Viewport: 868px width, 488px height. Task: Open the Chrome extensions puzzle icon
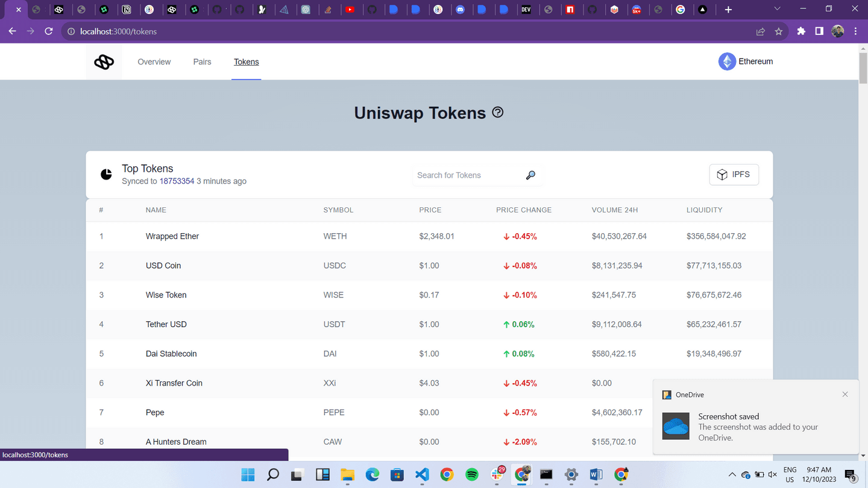pos(801,31)
